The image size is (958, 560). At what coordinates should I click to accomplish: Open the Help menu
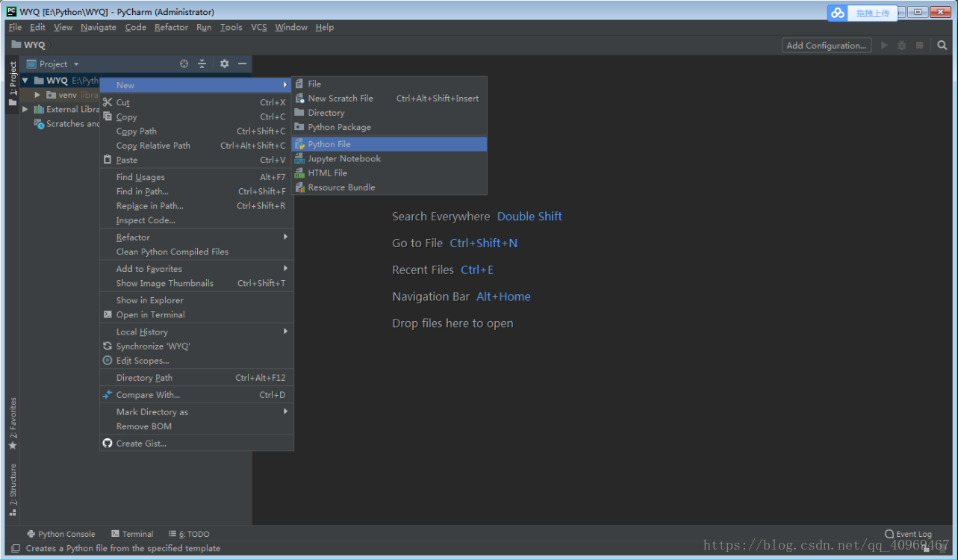tap(324, 27)
